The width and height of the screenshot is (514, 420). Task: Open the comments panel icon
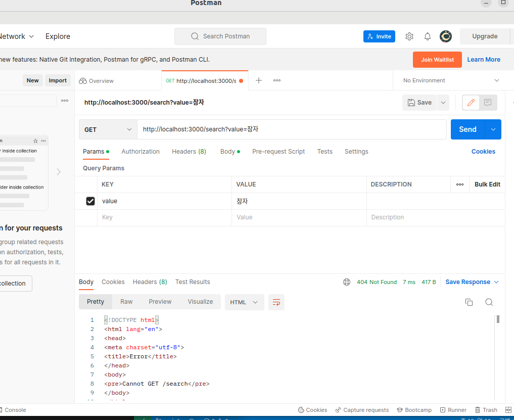tap(488, 103)
